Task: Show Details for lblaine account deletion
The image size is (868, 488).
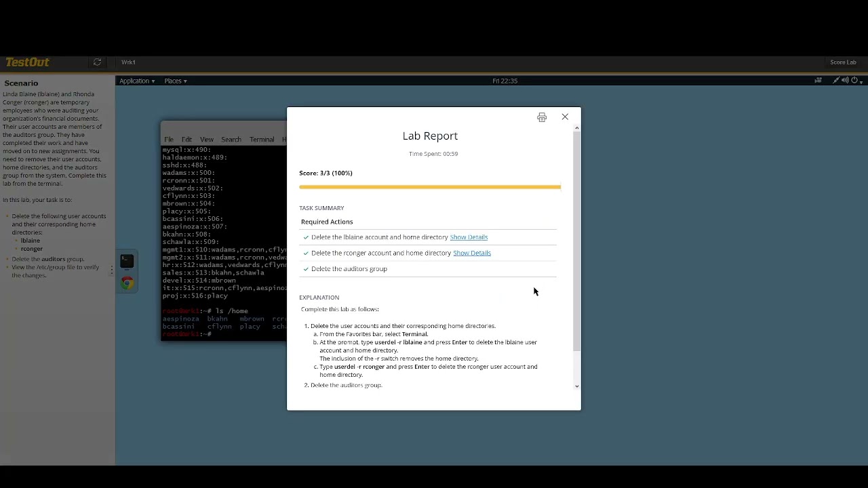Action: pos(469,237)
